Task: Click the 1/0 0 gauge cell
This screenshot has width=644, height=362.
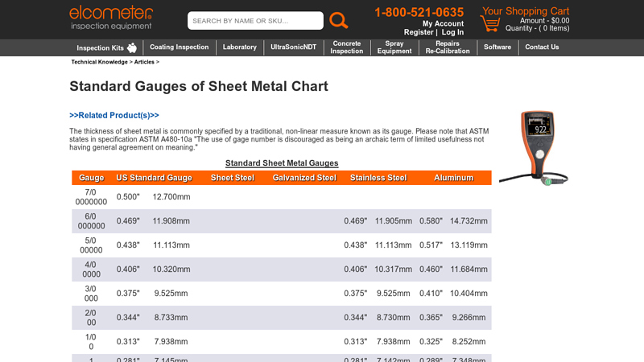Action: [91, 343]
